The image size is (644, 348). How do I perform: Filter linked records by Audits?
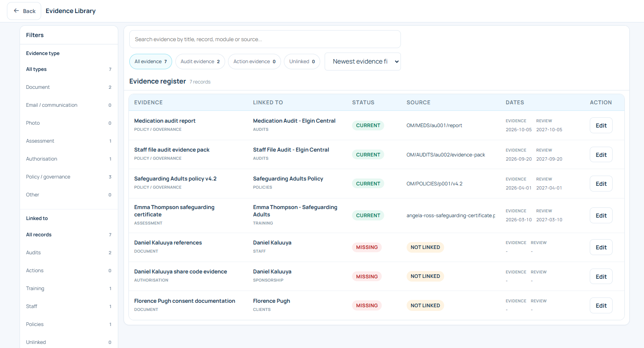point(69,253)
